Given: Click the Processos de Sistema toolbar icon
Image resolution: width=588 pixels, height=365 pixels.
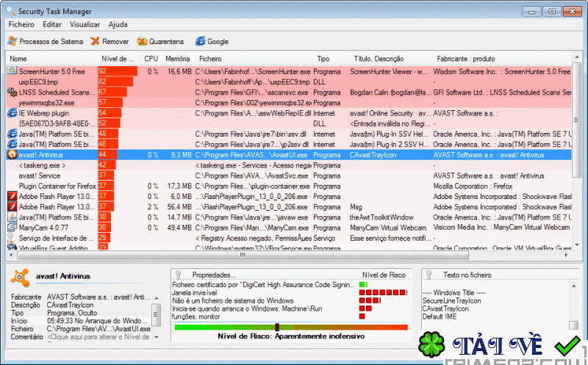Looking at the screenshot, I should click(12, 41).
